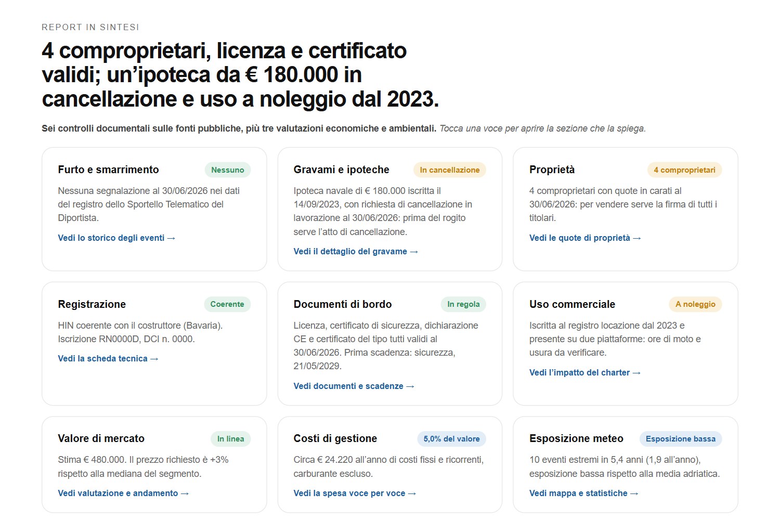The width and height of the screenshot is (780, 532).
Task: Click the 'Licenza, certificato di sicurezza' description
Action: [386, 346]
